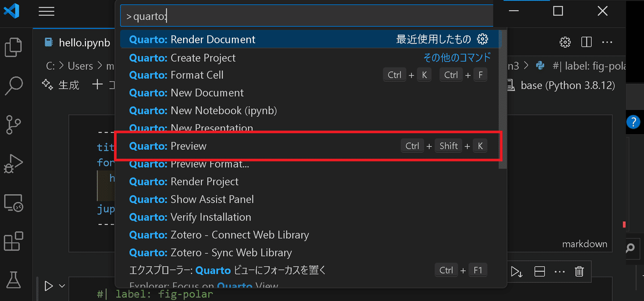Viewport: 644px width, 301px height.
Task: Switch to the hello.ipynb tab
Action: (x=76, y=42)
